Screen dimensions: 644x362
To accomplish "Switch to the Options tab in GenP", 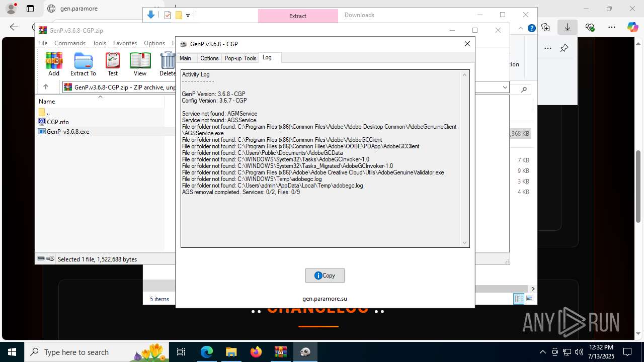I will click(209, 58).
